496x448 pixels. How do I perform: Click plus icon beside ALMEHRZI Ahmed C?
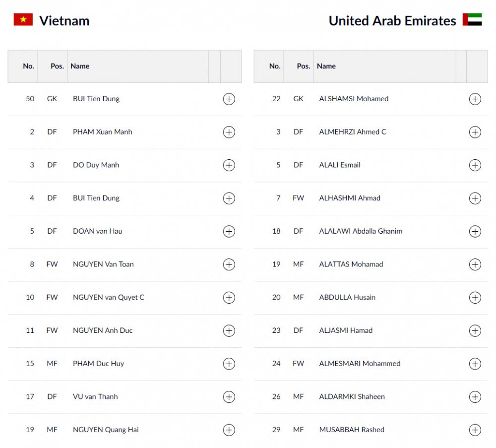coord(475,132)
